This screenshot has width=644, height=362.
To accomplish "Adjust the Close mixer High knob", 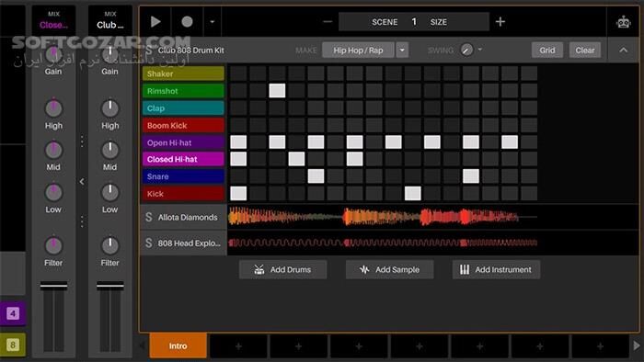I will (x=53, y=108).
